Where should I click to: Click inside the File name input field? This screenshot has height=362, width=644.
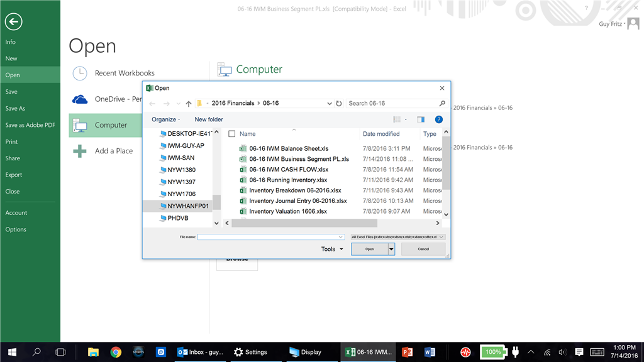(x=270, y=237)
